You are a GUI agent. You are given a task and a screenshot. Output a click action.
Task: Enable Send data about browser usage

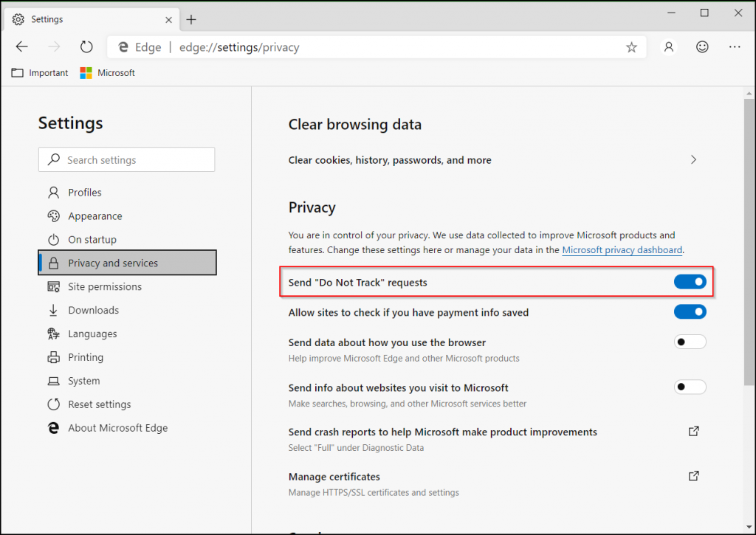tap(690, 342)
